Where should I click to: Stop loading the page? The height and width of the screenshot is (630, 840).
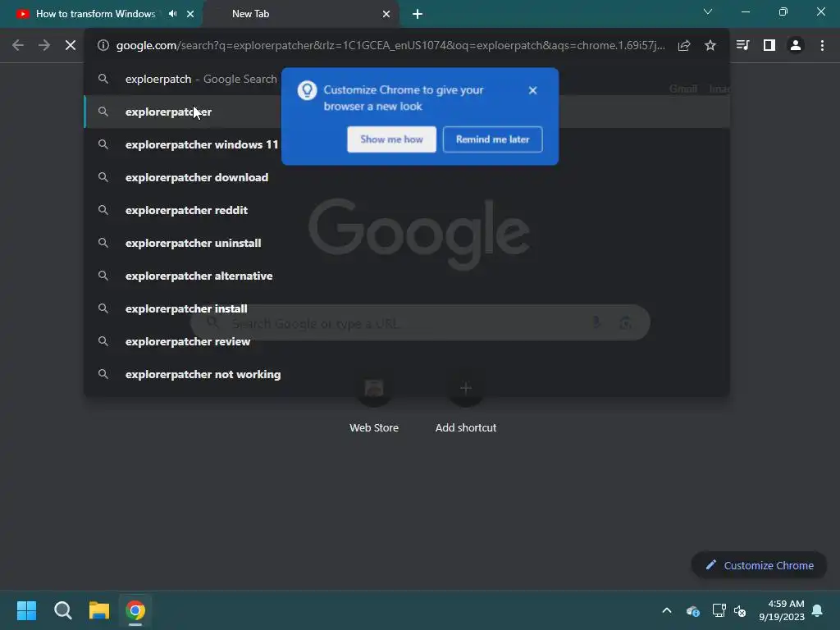pos(71,46)
